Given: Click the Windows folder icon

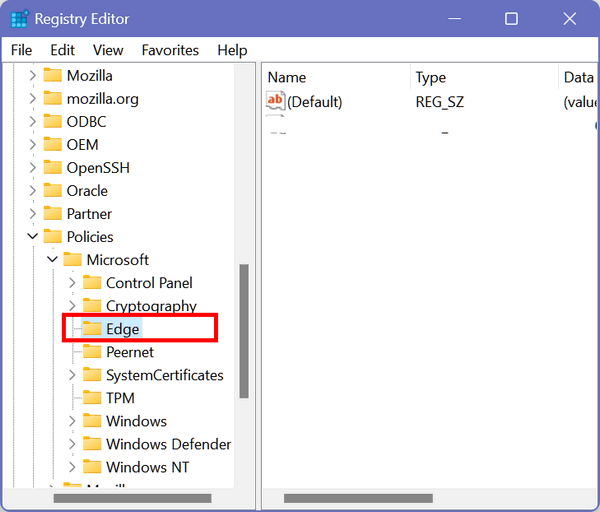Looking at the screenshot, I should (x=92, y=420).
